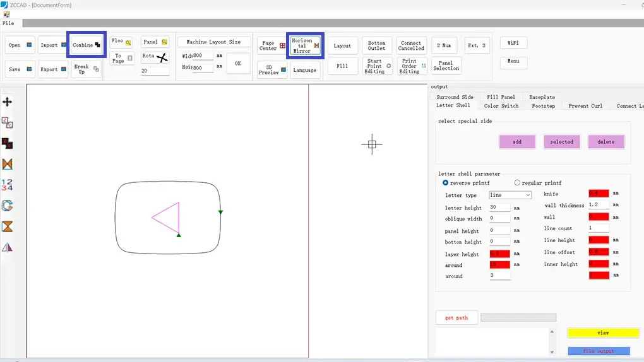Viewport: 644px width, 362px height.
Task: Switch to the Baseplate tab
Action: click(542, 97)
